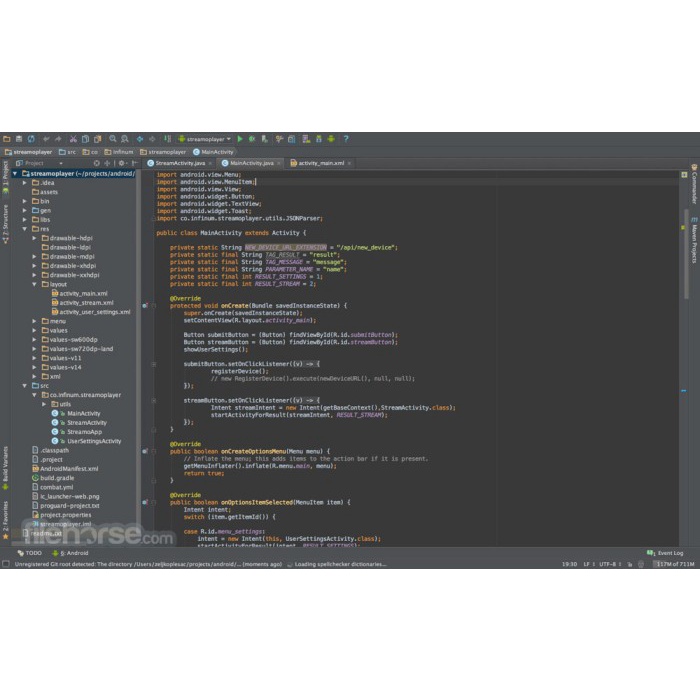Viewport: 700px width, 700px height.
Task: Open streamoplayer run configuration dropdown
Action: pyautogui.click(x=204, y=139)
